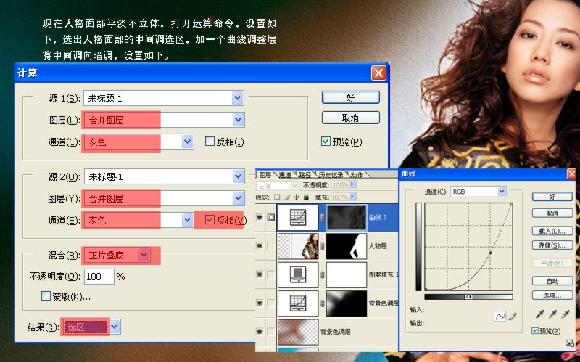Click the lock transparent pixels icon

coord(277,197)
